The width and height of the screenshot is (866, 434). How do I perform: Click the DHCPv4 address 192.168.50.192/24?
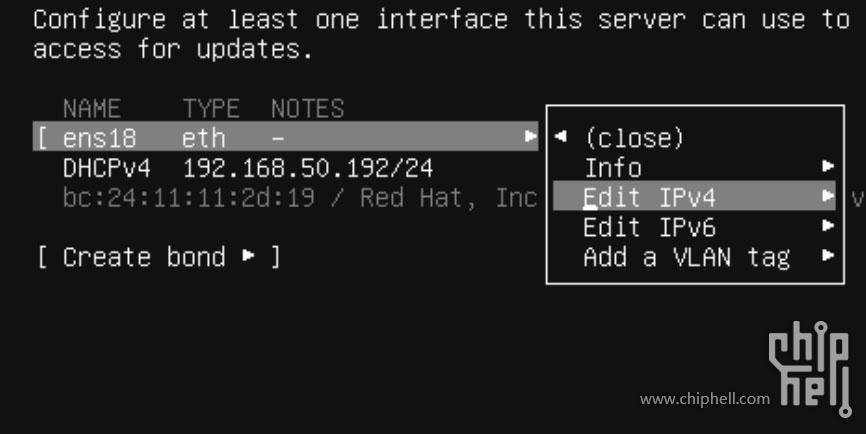pyautogui.click(x=308, y=168)
